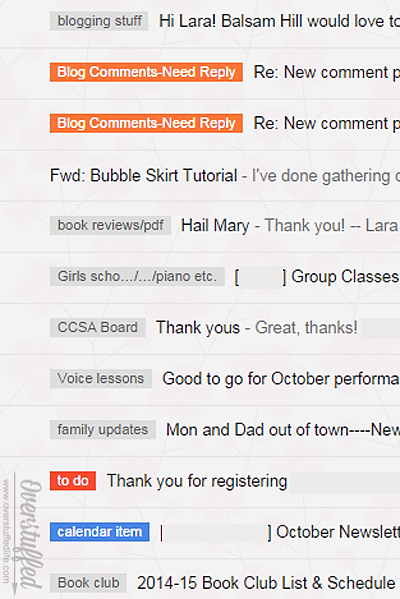
Task: Click 'Girls scho.../.../piano etc.' label
Action: [x=137, y=277]
